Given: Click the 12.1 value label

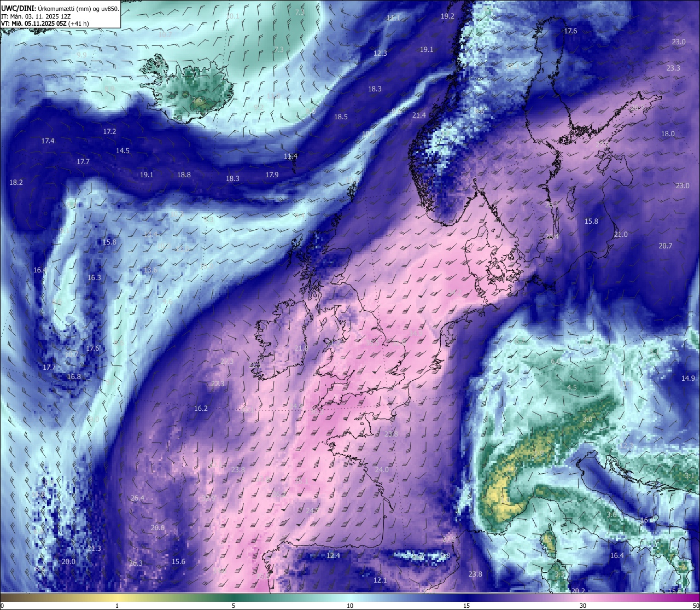Looking at the screenshot, I should (380, 580).
